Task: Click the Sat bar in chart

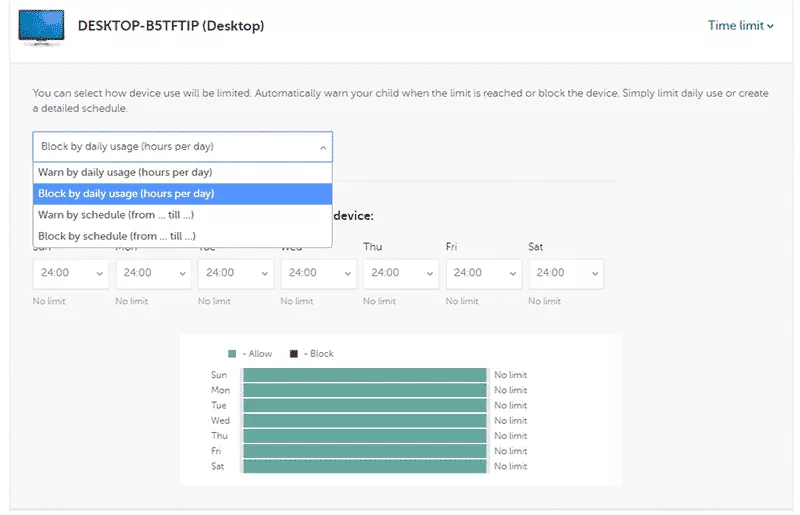Action: [365, 467]
